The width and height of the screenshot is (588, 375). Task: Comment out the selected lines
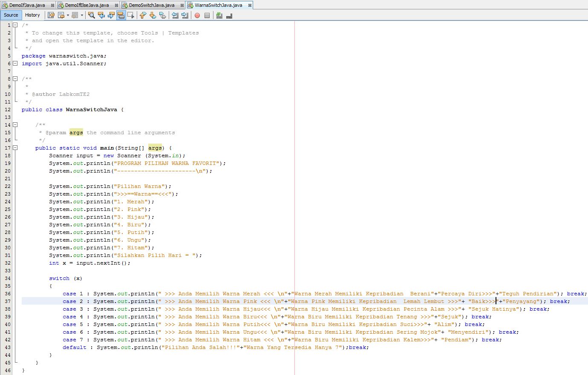(x=219, y=15)
